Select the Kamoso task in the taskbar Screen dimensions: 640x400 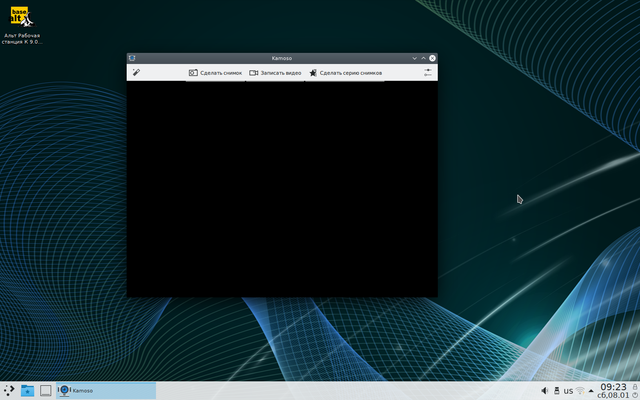pos(106,391)
